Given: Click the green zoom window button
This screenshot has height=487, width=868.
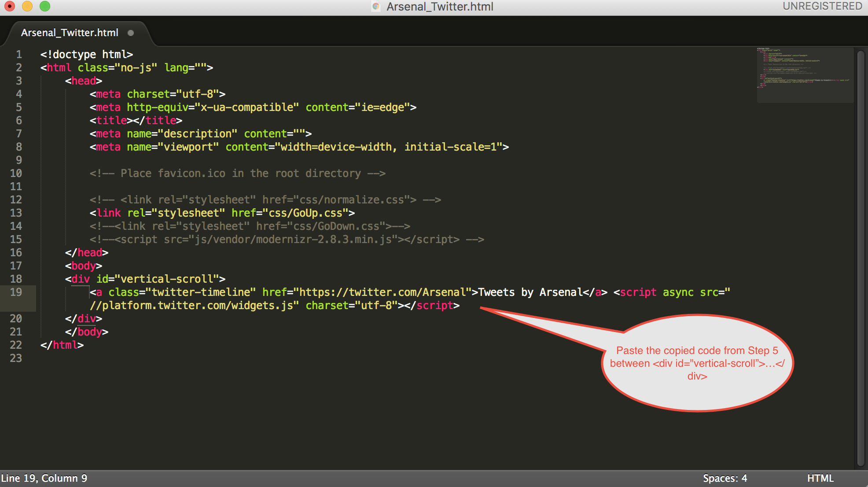Looking at the screenshot, I should tap(45, 6).
